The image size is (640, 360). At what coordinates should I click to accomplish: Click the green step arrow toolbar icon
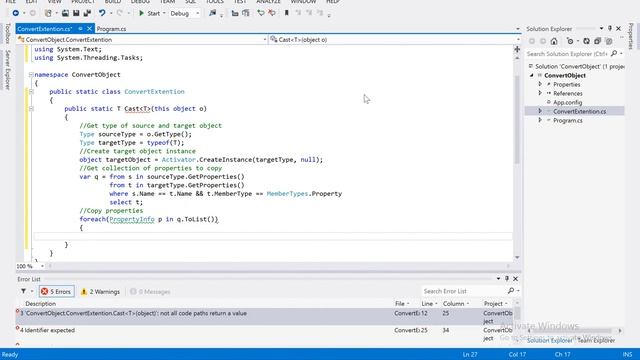tap(261, 13)
